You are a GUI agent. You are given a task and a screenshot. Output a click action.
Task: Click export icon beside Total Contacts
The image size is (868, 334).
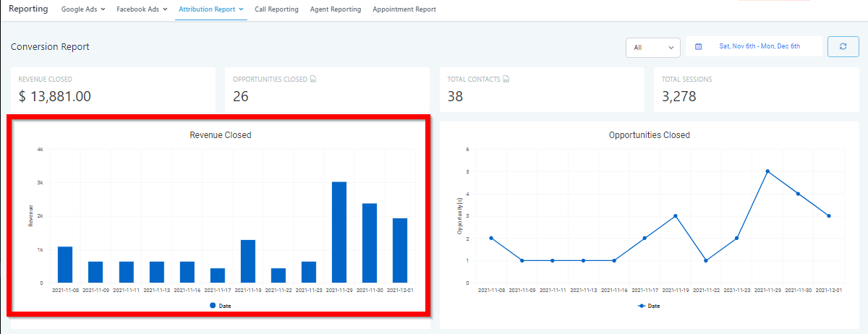pos(506,79)
